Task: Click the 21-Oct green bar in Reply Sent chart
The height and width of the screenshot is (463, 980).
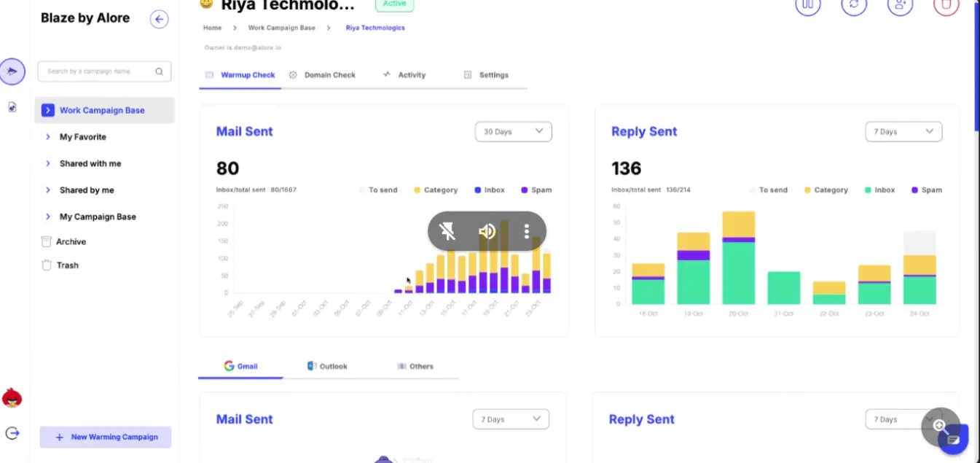Action: coord(783,288)
